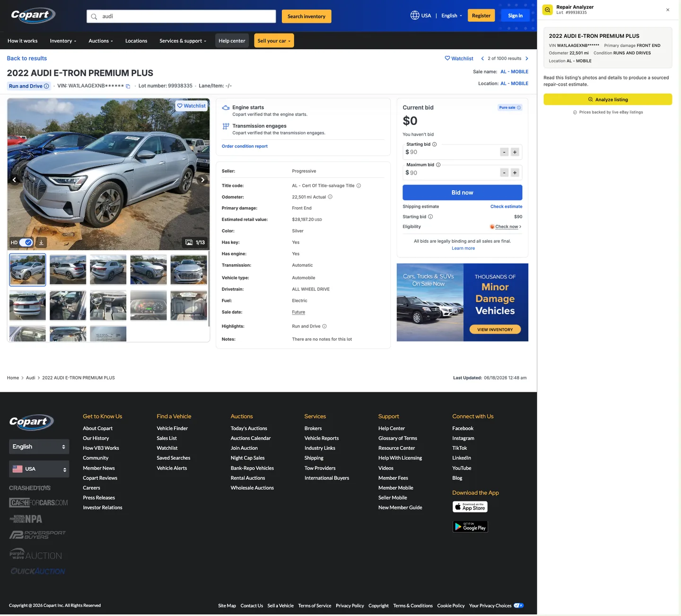Go to next result with the right chevron

tap(527, 59)
